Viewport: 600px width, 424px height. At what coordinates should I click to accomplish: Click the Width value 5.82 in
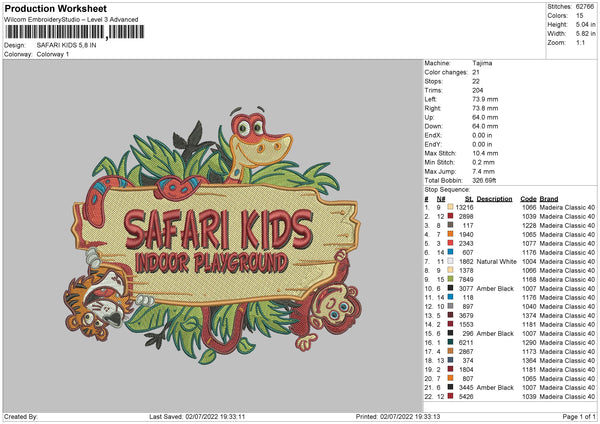(585, 34)
